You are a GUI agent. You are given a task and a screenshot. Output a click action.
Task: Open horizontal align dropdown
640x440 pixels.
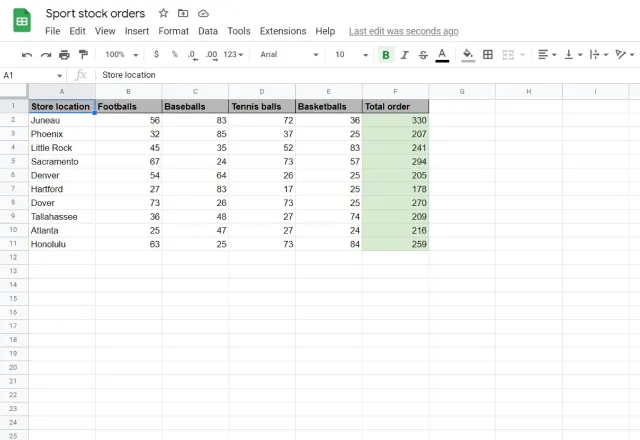coord(547,54)
